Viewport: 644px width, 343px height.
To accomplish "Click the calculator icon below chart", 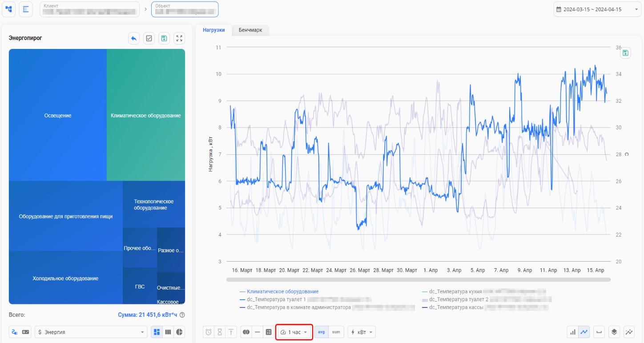I will tap(268, 332).
